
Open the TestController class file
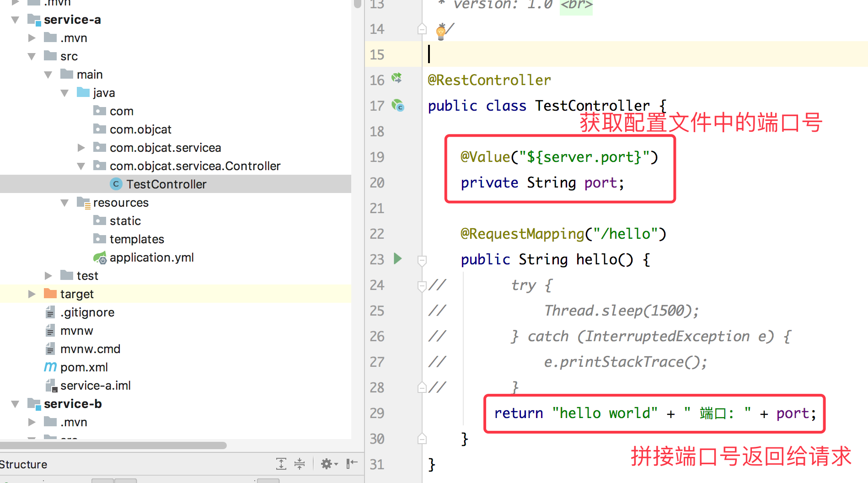pos(166,184)
